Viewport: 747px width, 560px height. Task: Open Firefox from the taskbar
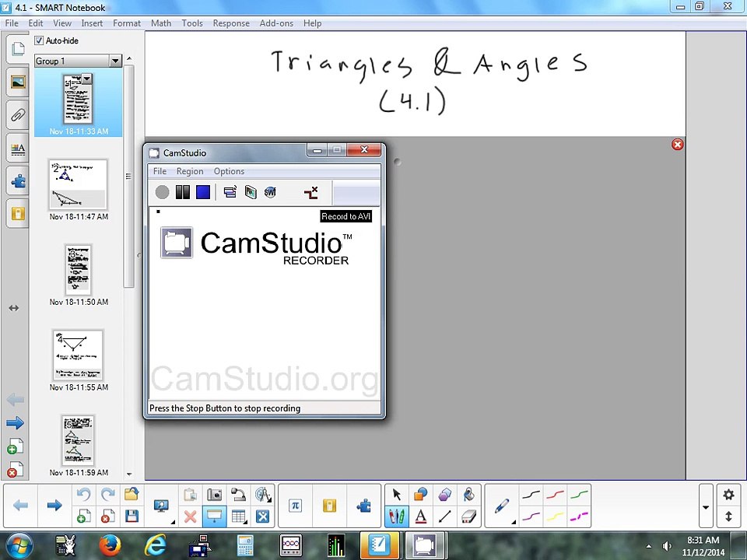110,546
